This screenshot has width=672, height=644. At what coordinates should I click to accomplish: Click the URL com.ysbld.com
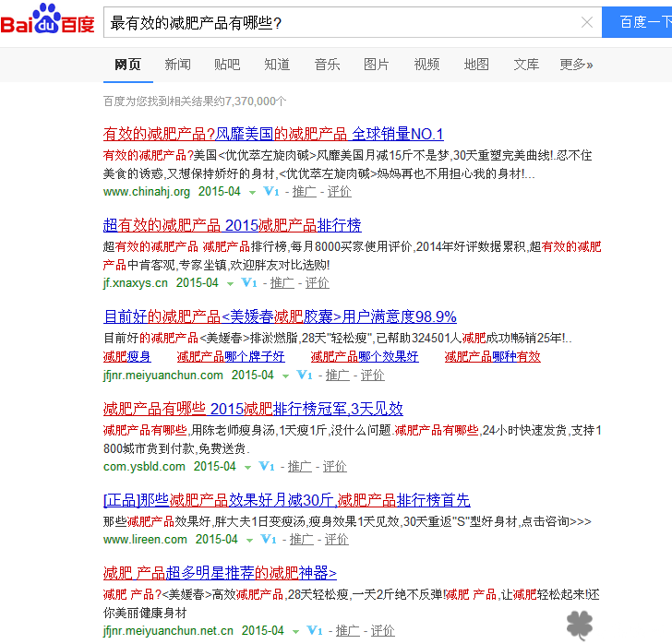[x=144, y=466]
